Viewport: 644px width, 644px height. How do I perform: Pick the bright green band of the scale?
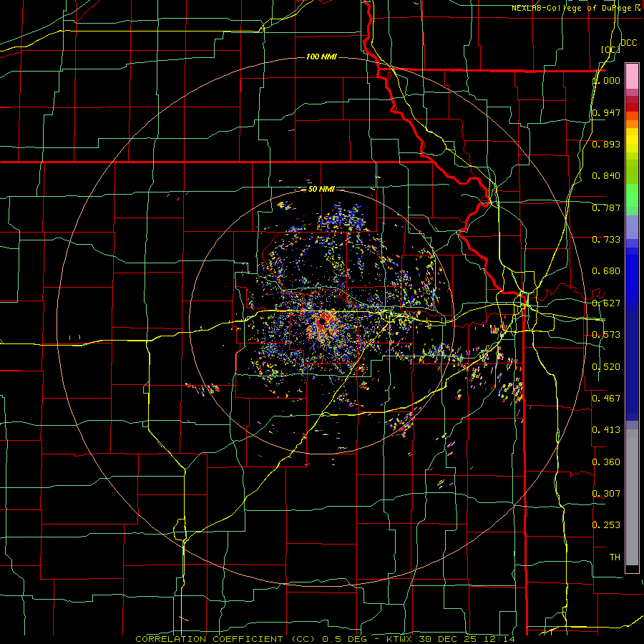632,195
